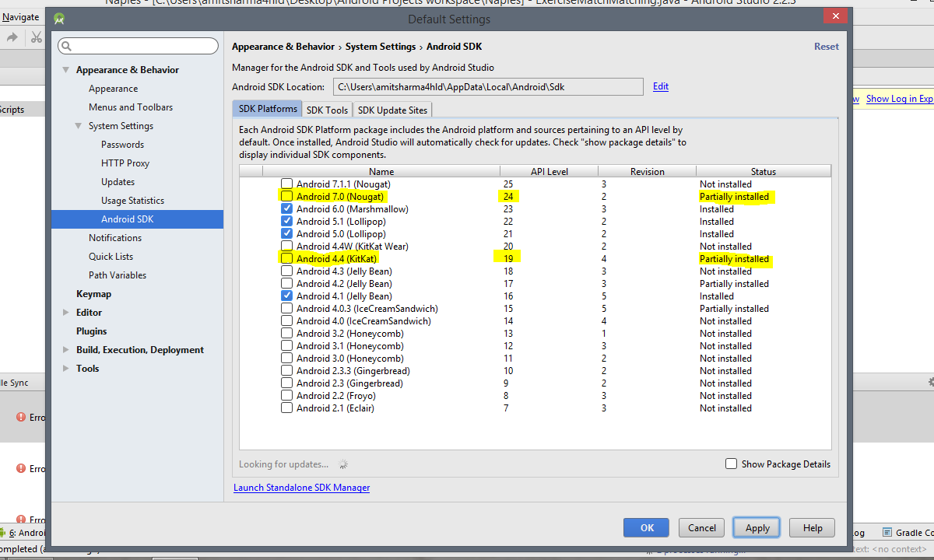
Task: Click the magnifier icon in settings search
Action: (x=66, y=47)
